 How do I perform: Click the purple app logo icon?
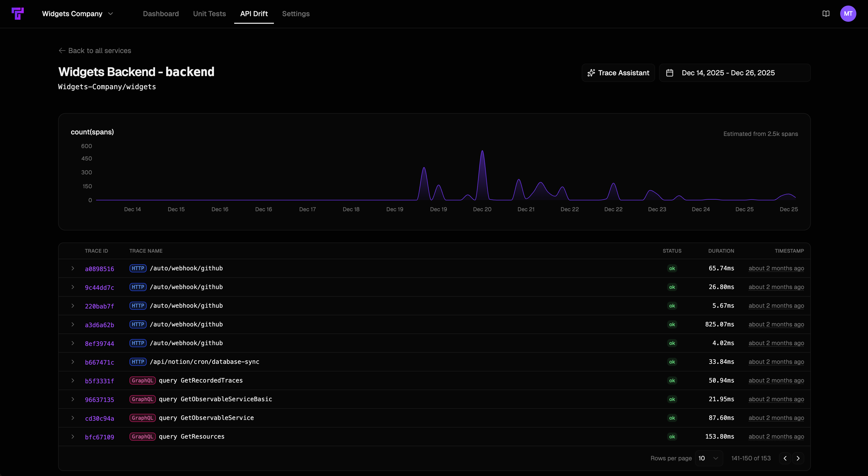[x=17, y=13]
